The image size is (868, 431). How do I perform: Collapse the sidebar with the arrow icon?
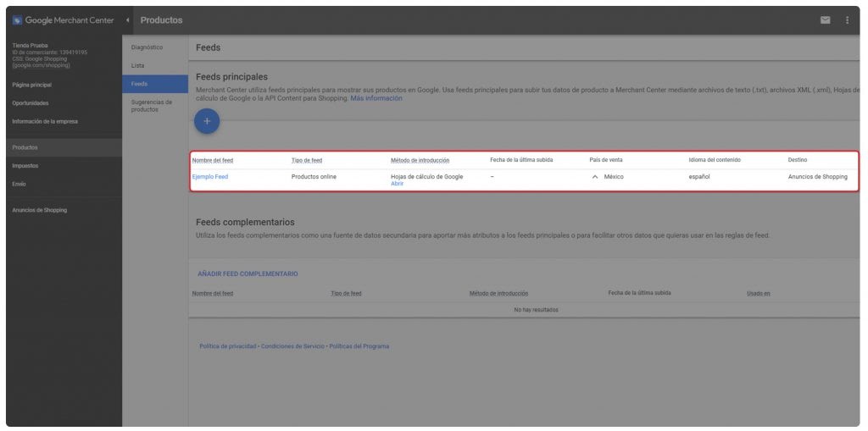(127, 20)
